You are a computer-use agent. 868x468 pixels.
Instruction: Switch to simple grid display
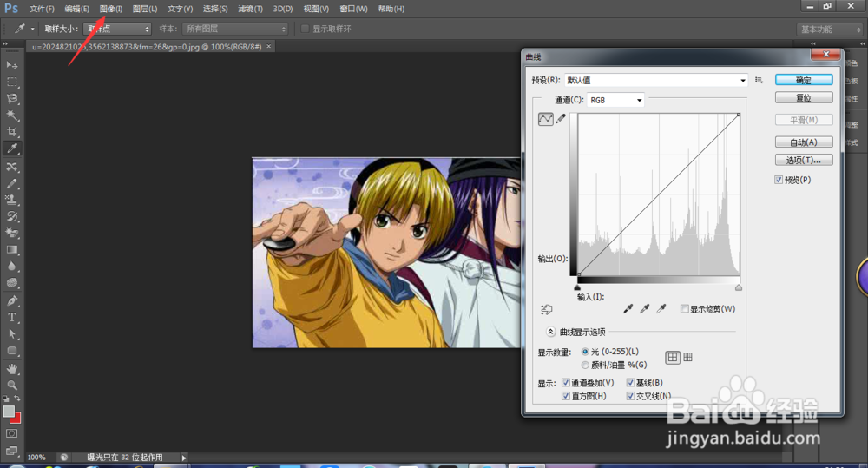pos(673,357)
